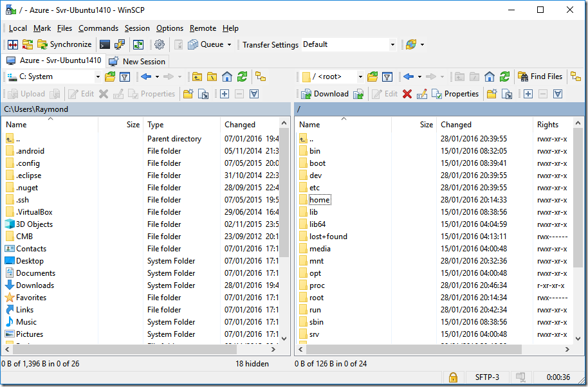
Task: Select the home folder in the remote panel
Action: click(320, 200)
